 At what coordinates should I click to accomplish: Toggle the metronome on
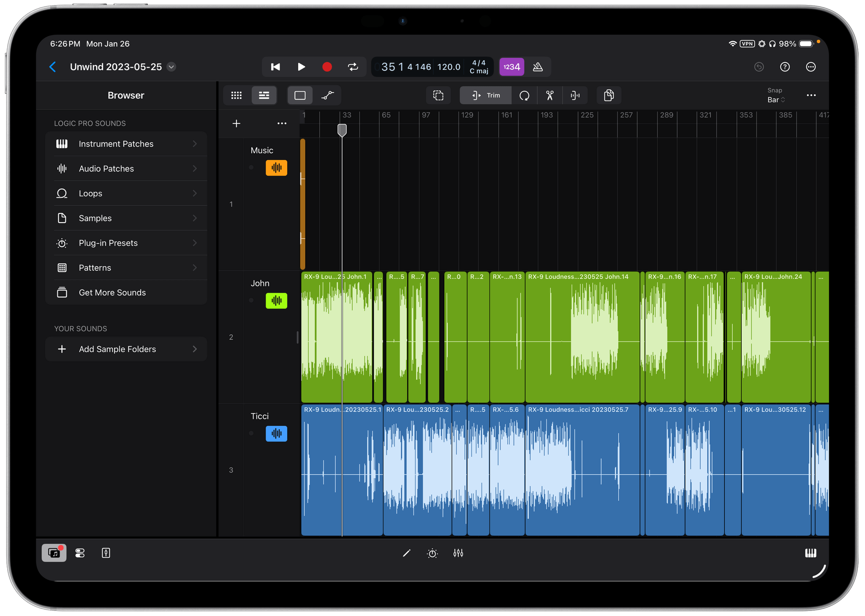[x=538, y=67]
